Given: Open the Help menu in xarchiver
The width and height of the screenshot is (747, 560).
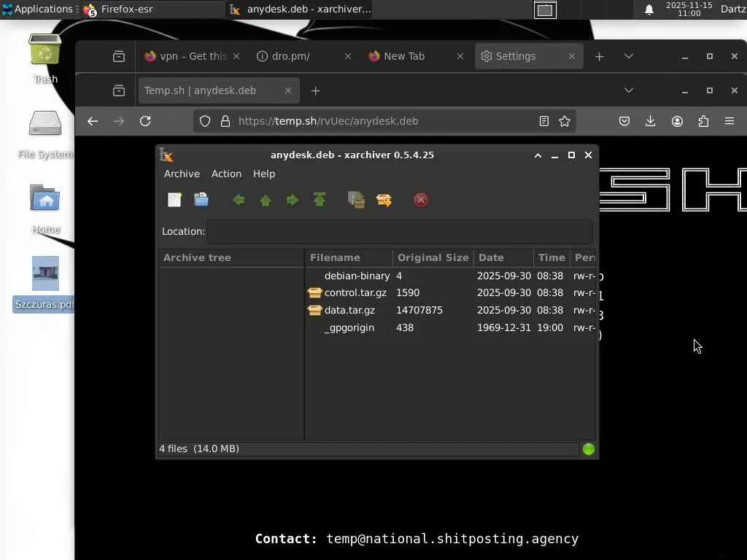Looking at the screenshot, I should (x=264, y=174).
